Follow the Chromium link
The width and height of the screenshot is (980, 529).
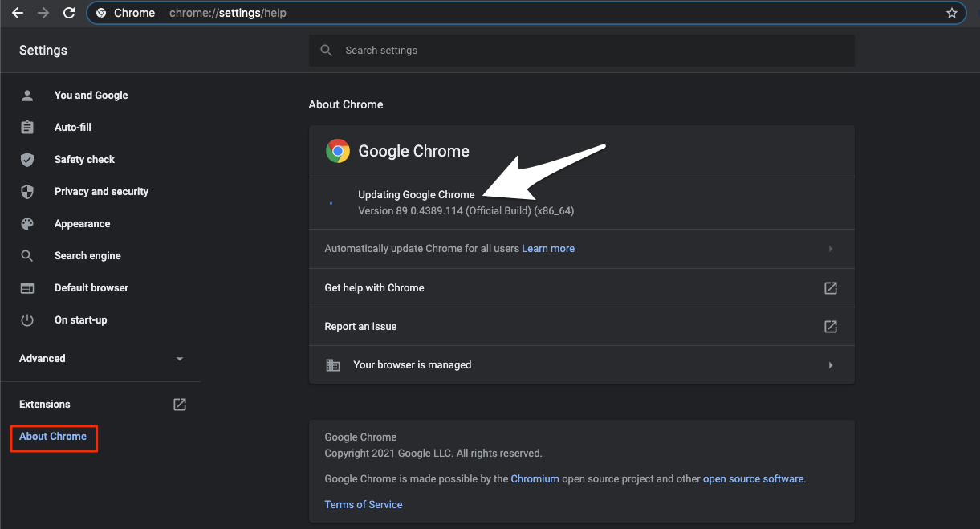[x=535, y=479]
